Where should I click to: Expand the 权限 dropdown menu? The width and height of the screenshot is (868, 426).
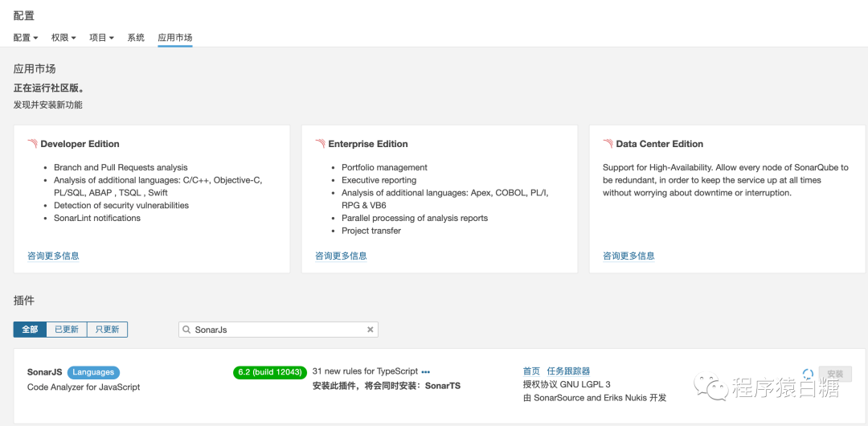click(63, 38)
